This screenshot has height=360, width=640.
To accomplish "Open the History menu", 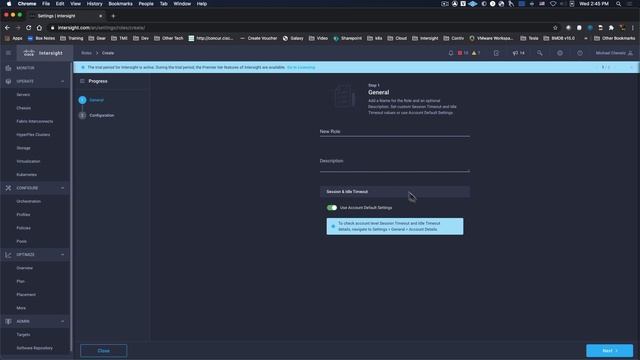I will pos(94,4).
